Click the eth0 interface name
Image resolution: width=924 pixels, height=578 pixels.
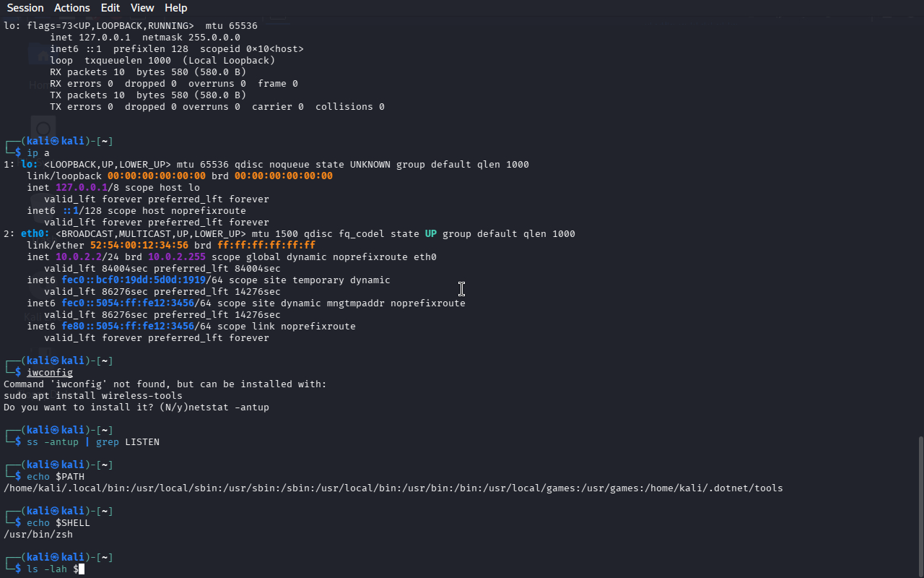click(32, 234)
